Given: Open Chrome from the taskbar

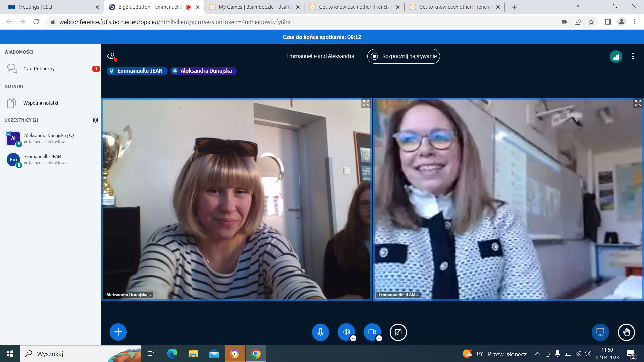Looking at the screenshot, I should 256,354.
